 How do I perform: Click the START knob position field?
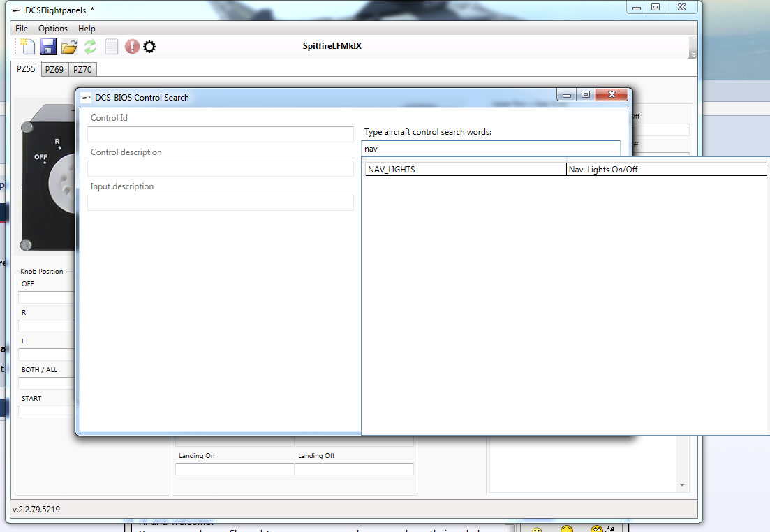tap(47, 412)
